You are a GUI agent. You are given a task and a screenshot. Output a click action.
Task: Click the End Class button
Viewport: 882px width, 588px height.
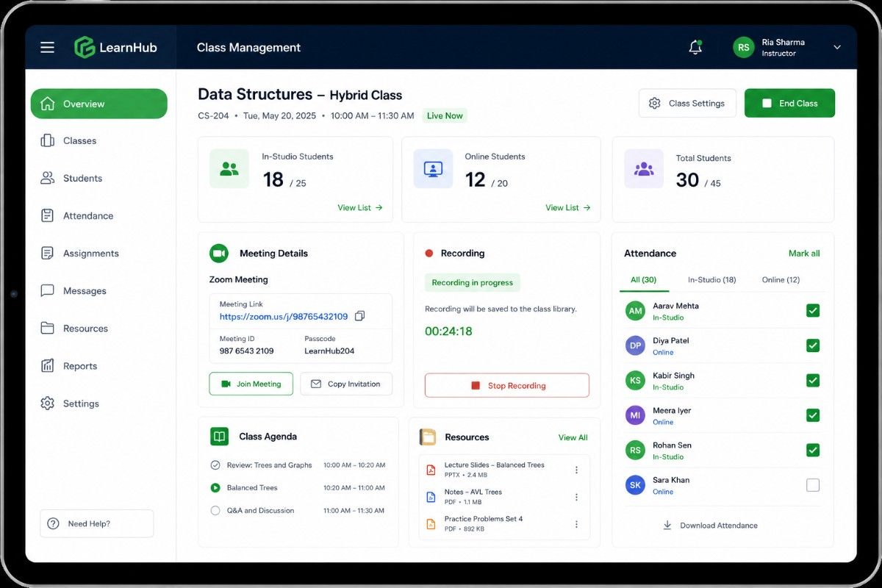tap(789, 103)
